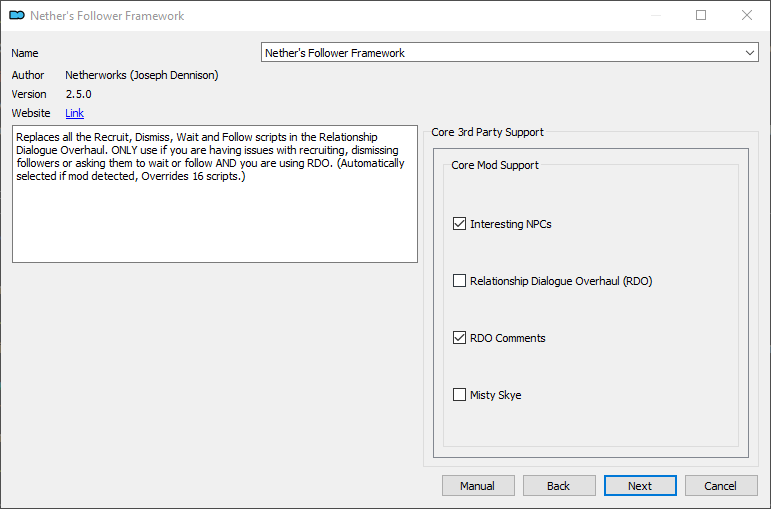Viewport: 771px width, 509px height.
Task: Click the Name label
Action: (25, 53)
